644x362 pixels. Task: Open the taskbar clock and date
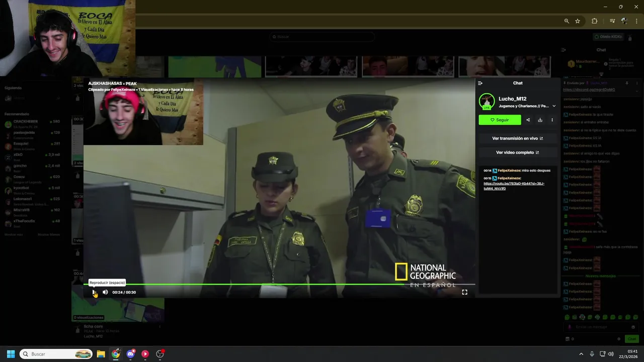pyautogui.click(x=629, y=354)
